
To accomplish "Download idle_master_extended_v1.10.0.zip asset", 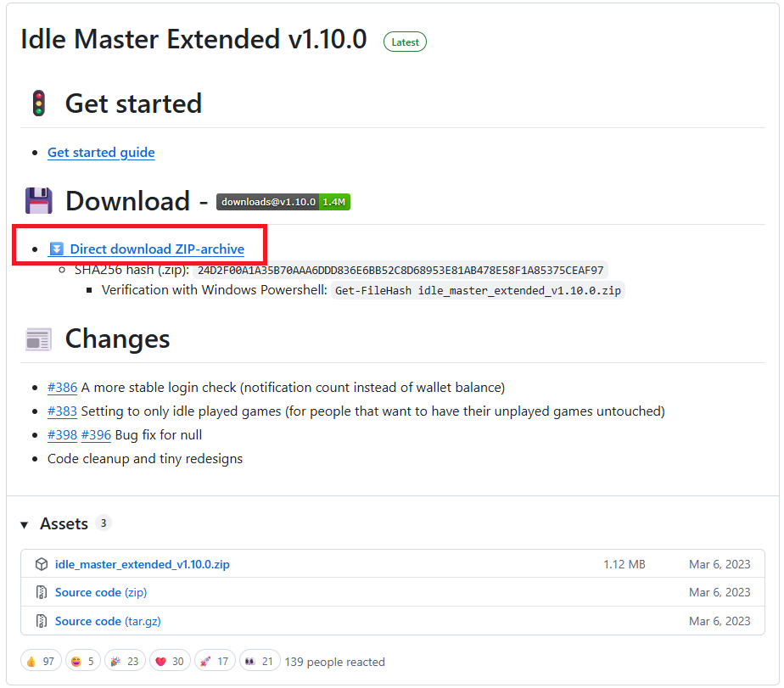I will click(x=142, y=564).
